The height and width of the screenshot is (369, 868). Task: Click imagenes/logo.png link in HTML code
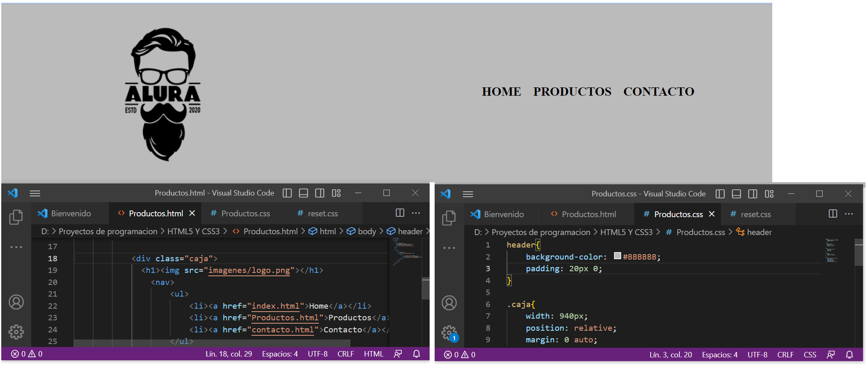pyautogui.click(x=249, y=270)
